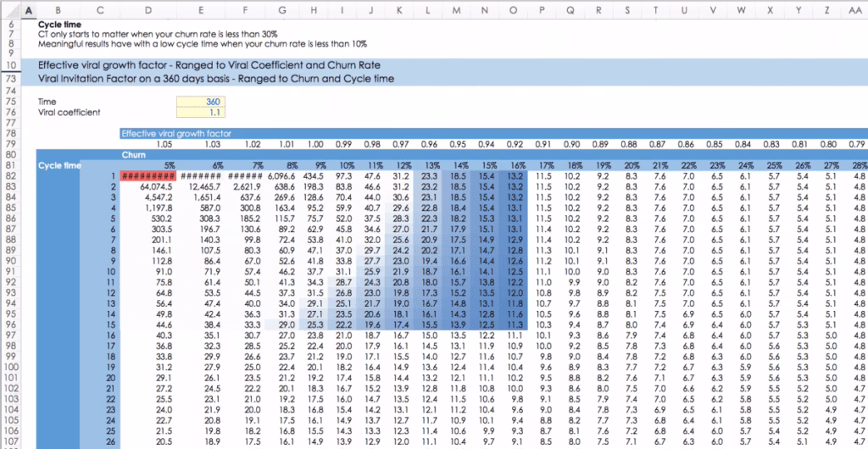Click cycle time value 1 in column C
Viewport: 868px width, 449px height.
pos(100,176)
